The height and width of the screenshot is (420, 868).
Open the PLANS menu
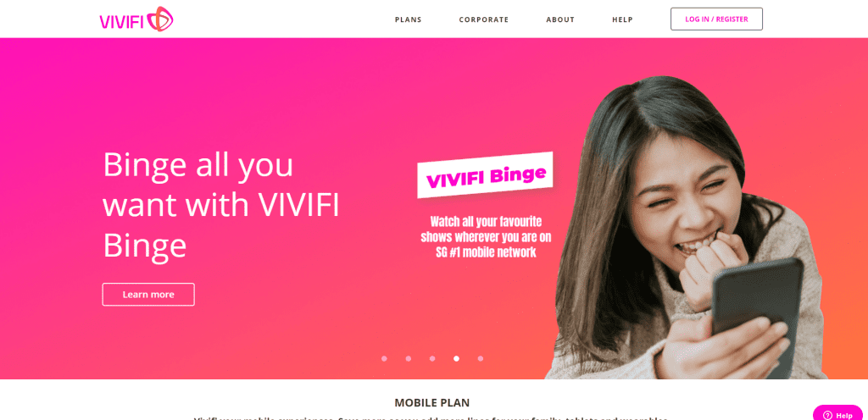(408, 19)
